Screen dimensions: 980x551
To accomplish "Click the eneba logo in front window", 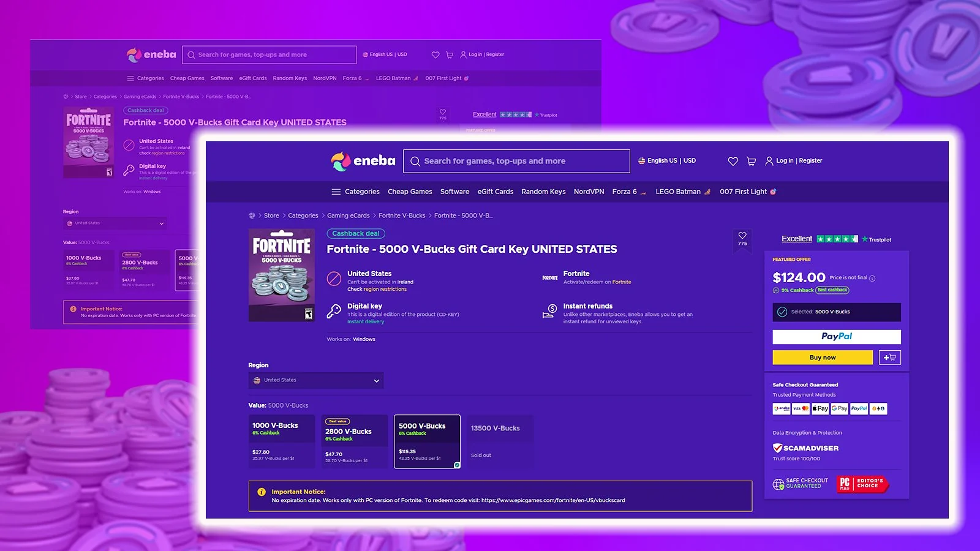I will [x=363, y=160].
